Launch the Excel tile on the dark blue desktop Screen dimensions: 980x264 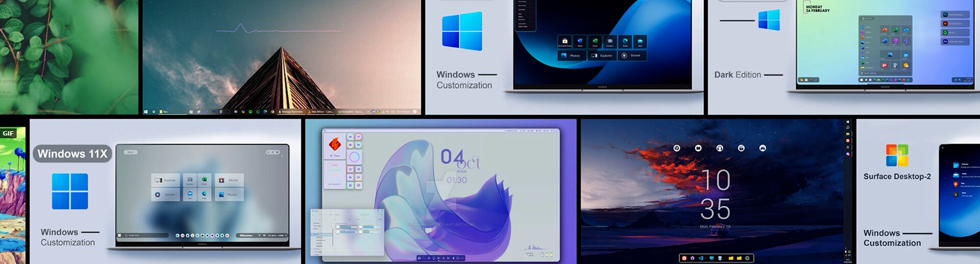pos(595,42)
